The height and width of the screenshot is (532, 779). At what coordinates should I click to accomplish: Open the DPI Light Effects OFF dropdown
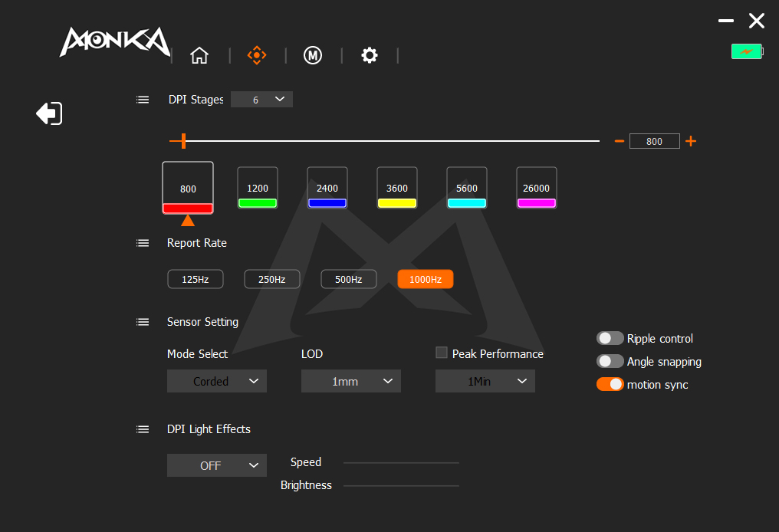(x=217, y=465)
